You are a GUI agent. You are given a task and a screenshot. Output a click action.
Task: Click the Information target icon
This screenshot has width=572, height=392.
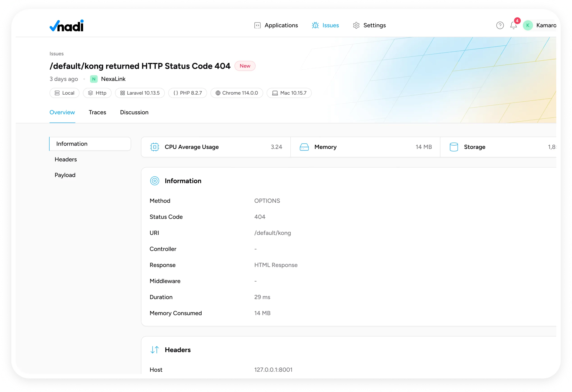click(154, 181)
